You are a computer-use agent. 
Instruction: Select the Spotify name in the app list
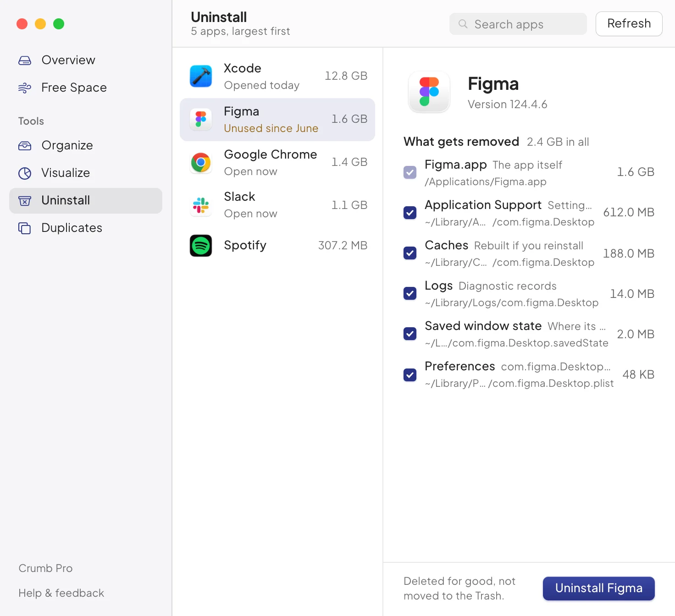click(x=245, y=246)
